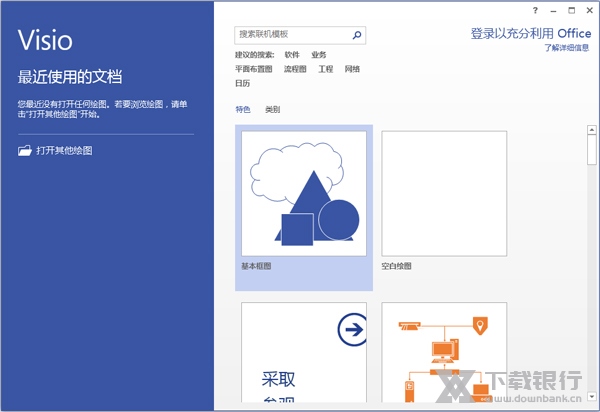Click the 空白绘图 label text
The width and height of the screenshot is (600, 412).
pyautogui.click(x=396, y=266)
